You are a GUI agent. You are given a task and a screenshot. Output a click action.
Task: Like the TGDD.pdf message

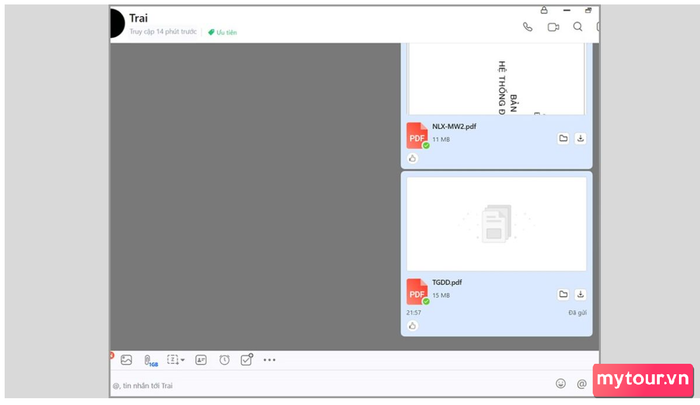point(412,326)
